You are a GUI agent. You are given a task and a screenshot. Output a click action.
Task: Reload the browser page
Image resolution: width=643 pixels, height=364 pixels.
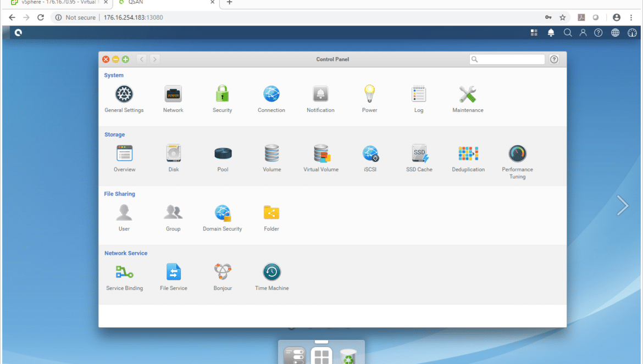(41, 17)
